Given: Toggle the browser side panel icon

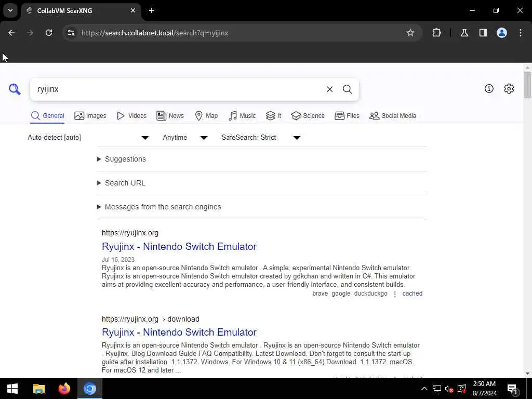Looking at the screenshot, I should pos(483,33).
